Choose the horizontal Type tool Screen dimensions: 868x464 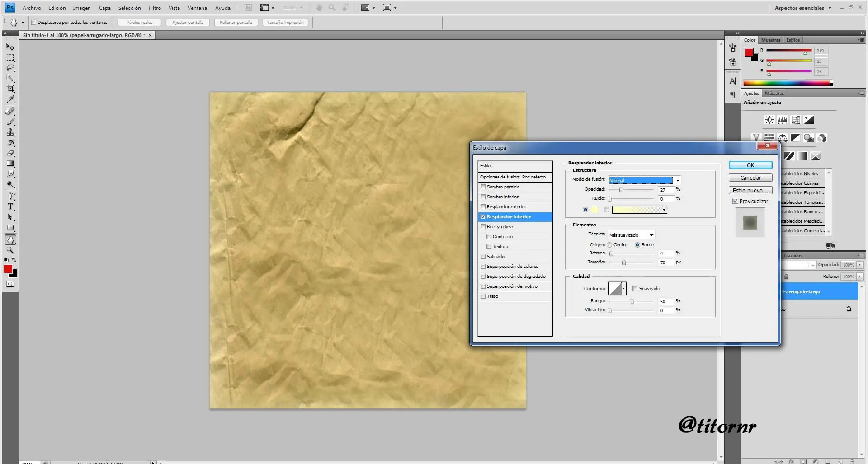pos(10,206)
